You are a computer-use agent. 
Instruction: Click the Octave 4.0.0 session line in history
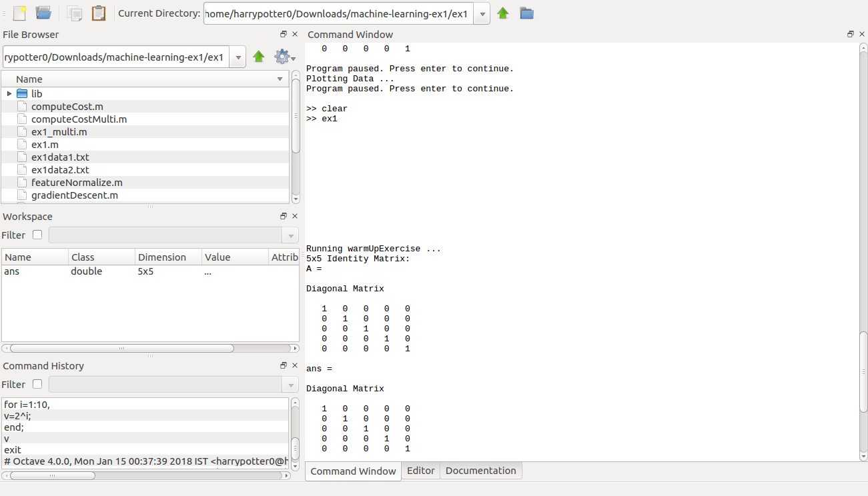point(146,461)
